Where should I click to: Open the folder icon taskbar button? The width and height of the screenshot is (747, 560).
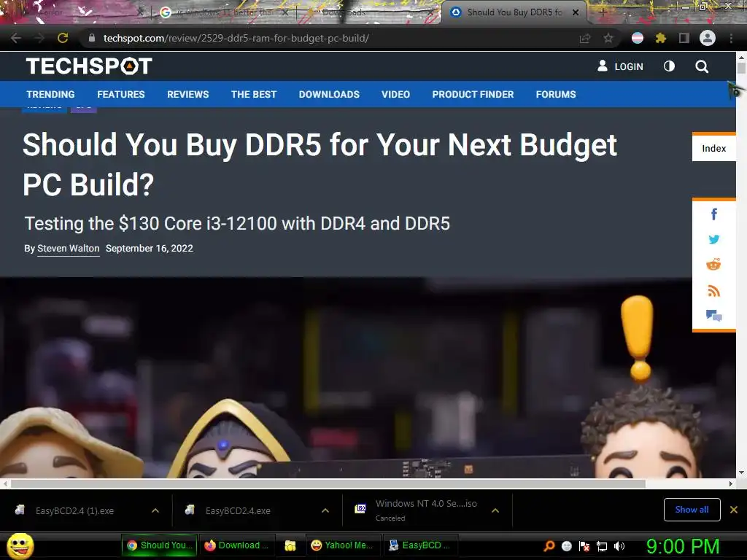tap(290, 545)
